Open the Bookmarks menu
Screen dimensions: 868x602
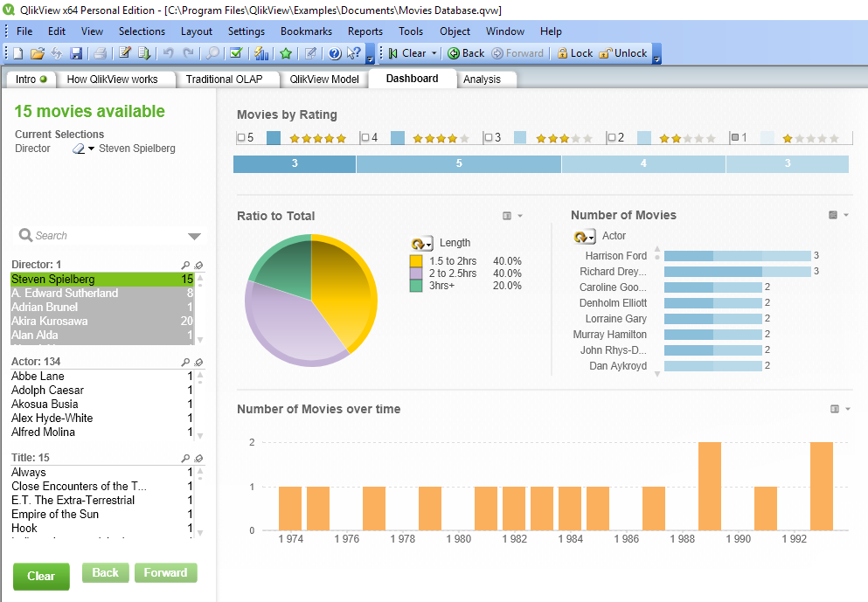(306, 31)
